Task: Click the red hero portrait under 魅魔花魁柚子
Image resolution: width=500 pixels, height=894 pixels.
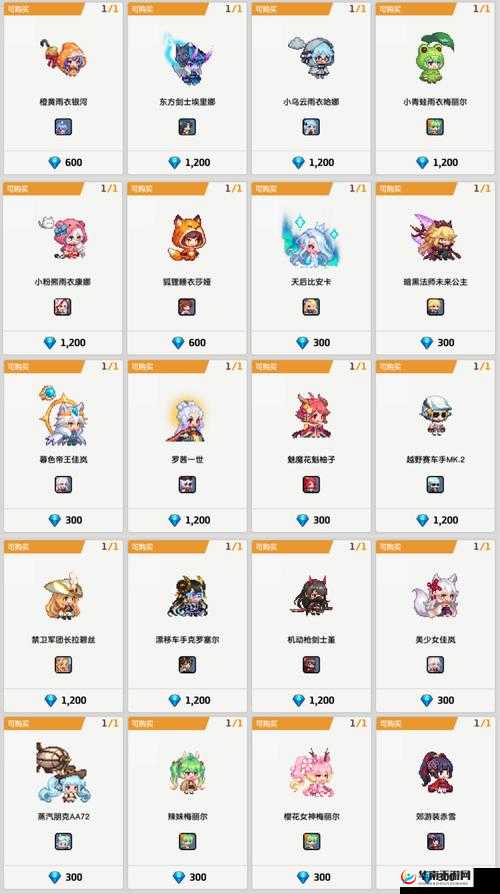Action: click(311, 485)
